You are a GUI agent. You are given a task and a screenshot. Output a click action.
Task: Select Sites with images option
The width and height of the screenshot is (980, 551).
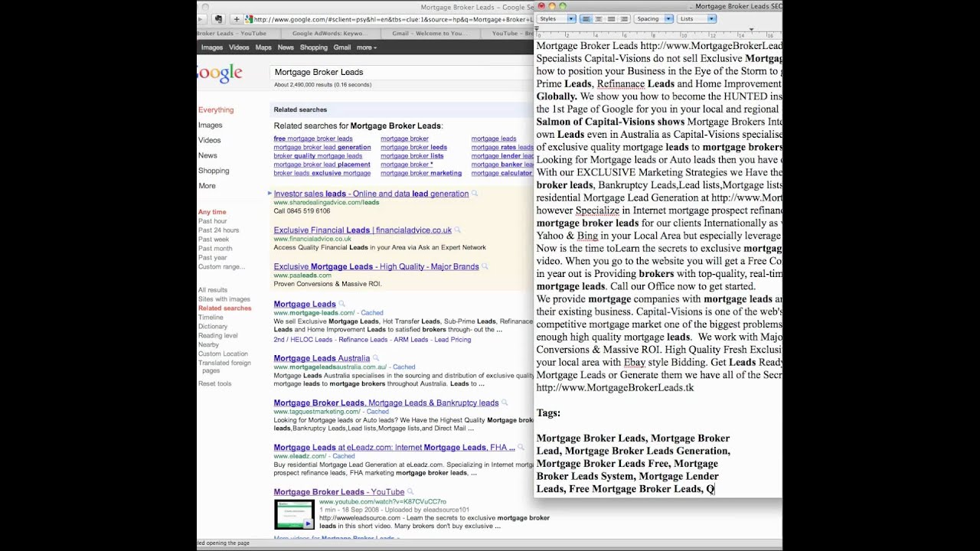pos(224,299)
